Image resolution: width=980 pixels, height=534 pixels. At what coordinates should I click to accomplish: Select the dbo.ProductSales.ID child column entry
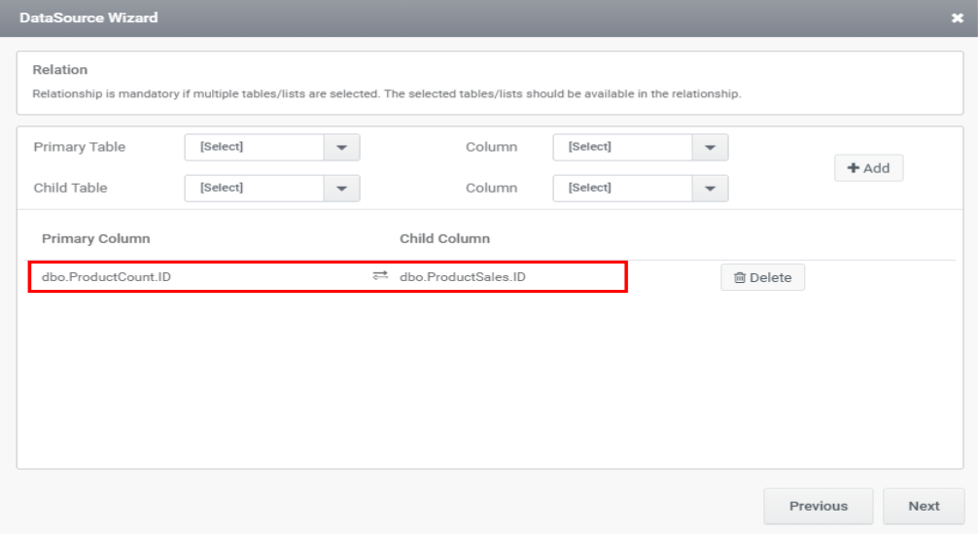click(463, 277)
